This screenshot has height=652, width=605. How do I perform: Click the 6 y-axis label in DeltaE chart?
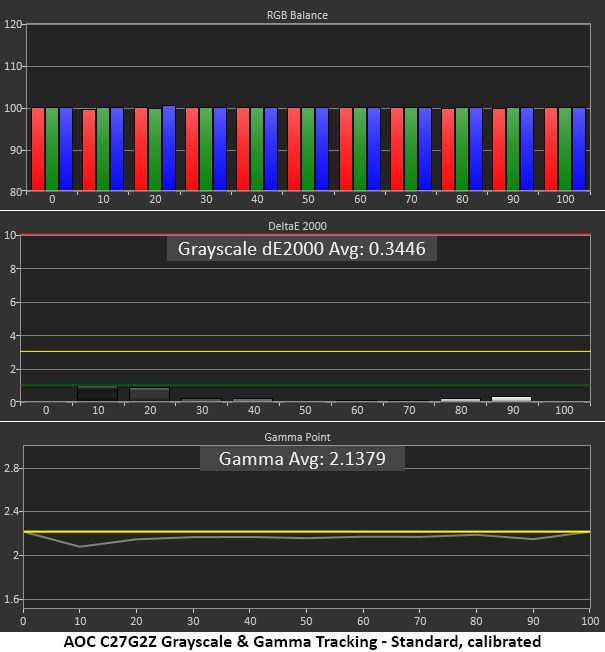click(x=13, y=302)
